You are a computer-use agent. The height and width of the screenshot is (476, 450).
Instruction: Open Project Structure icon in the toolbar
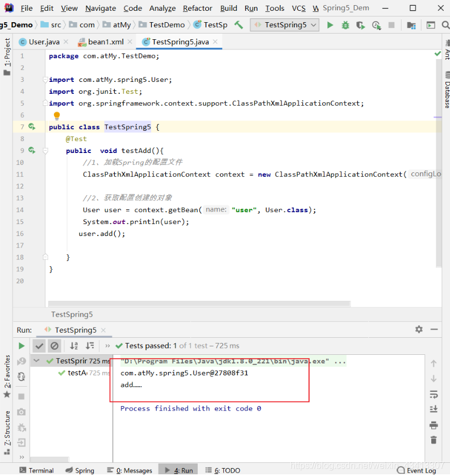411,25
